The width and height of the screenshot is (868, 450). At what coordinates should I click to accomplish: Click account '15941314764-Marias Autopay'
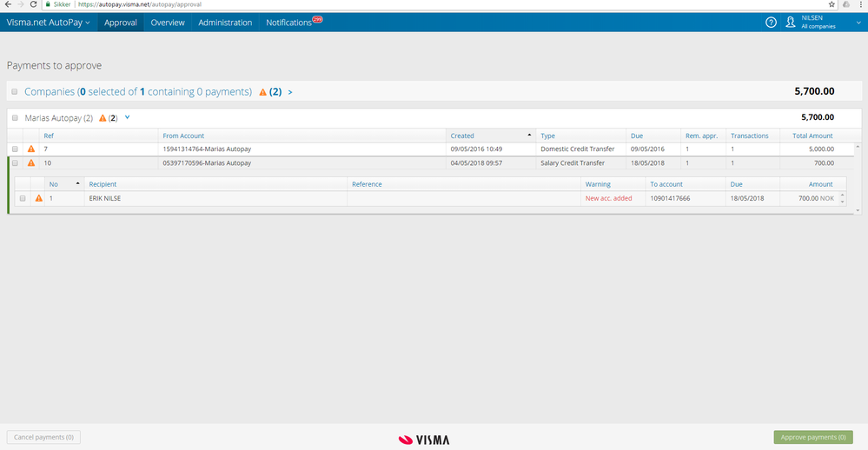pyautogui.click(x=207, y=149)
